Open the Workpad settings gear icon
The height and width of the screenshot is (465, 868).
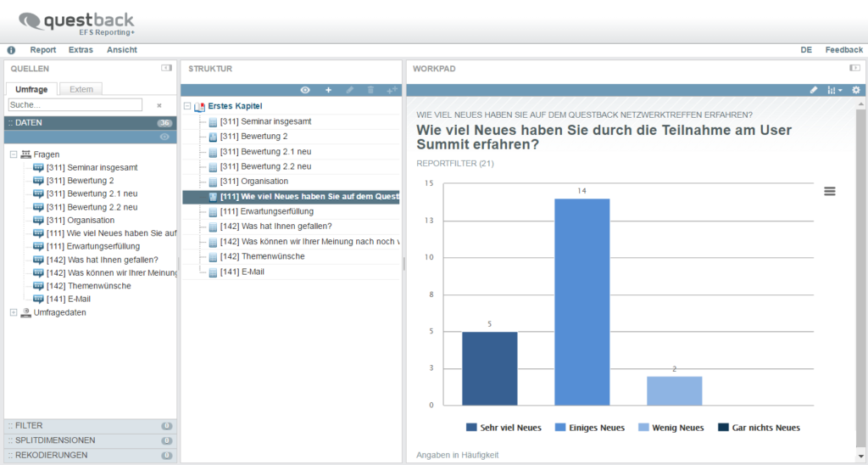point(855,90)
